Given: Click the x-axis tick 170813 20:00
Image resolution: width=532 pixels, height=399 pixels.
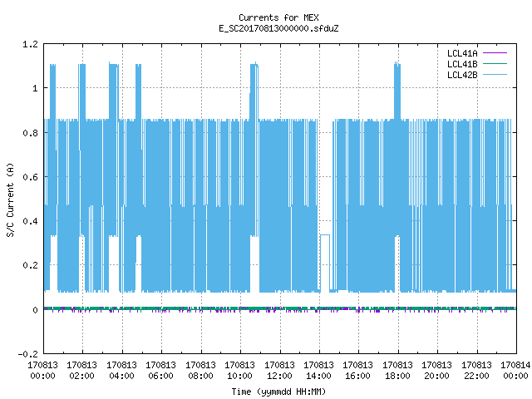Looking at the screenshot, I should 436,371.
